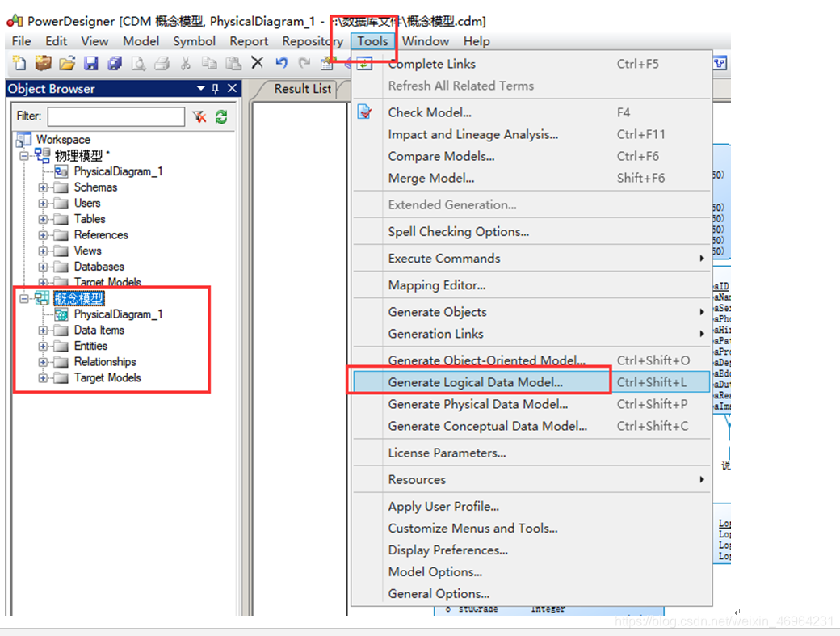840x636 pixels.
Task: Choose Merge Model entry
Action: [x=531, y=179]
